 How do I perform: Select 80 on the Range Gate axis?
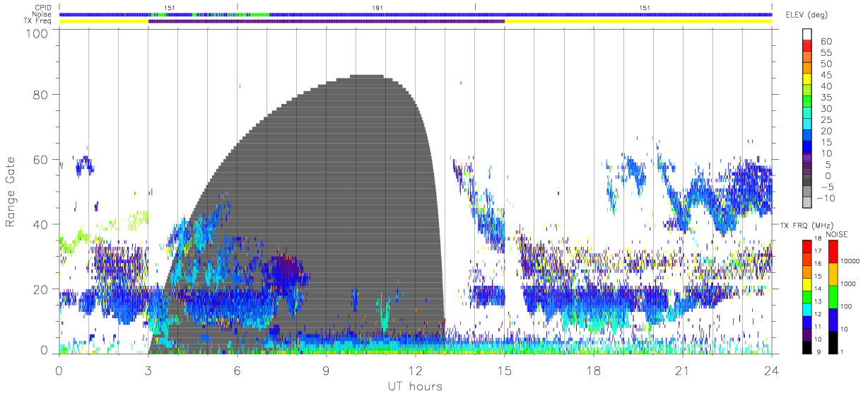[x=40, y=95]
